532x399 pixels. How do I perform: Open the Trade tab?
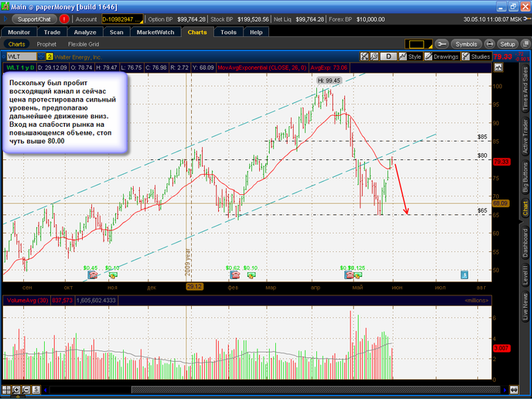tap(52, 32)
